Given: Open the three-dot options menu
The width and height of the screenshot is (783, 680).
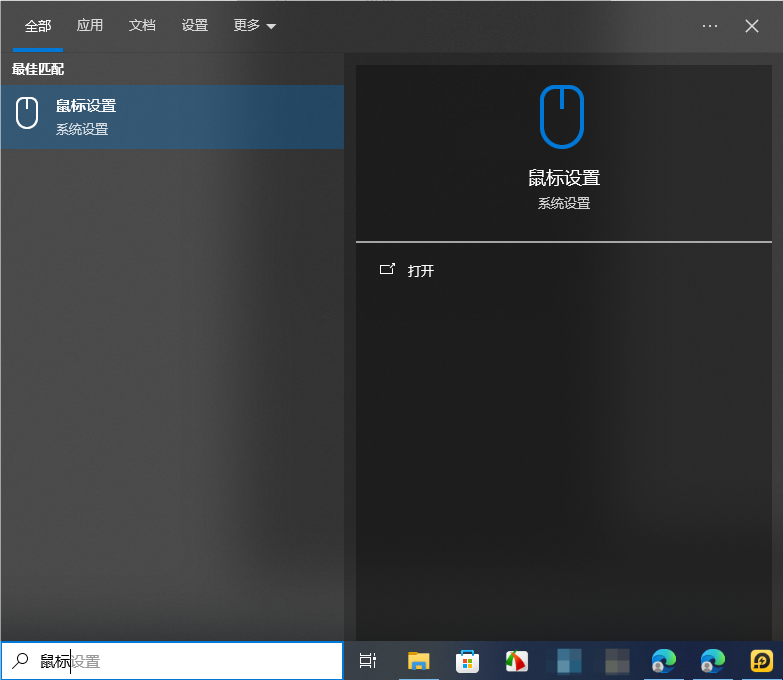Looking at the screenshot, I should point(710,26).
